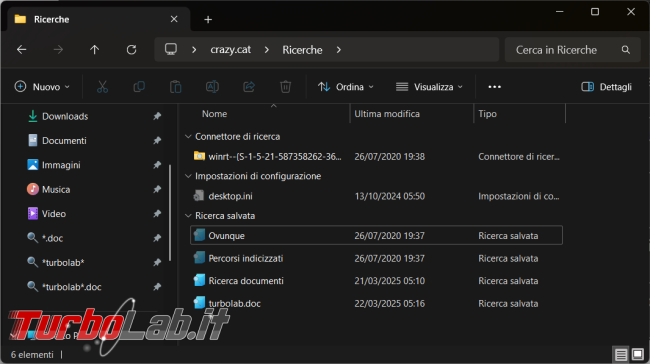Screen dimensions: 650x364
Task: Open *turbolab*.doc saved search in sidebar
Action: tap(71, 287)
